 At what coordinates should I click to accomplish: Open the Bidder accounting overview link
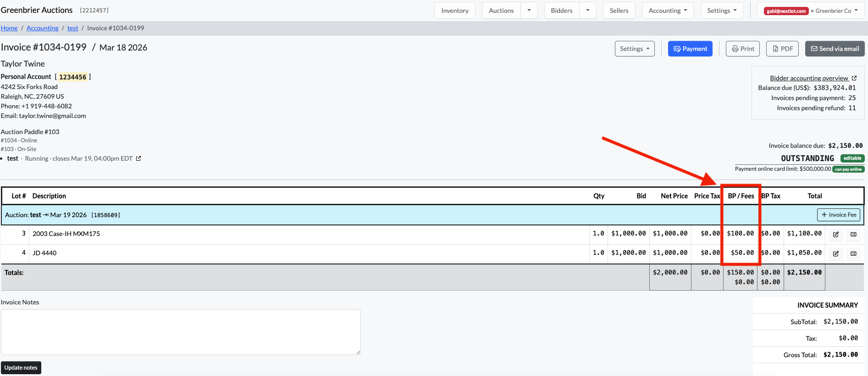[813, 78]
